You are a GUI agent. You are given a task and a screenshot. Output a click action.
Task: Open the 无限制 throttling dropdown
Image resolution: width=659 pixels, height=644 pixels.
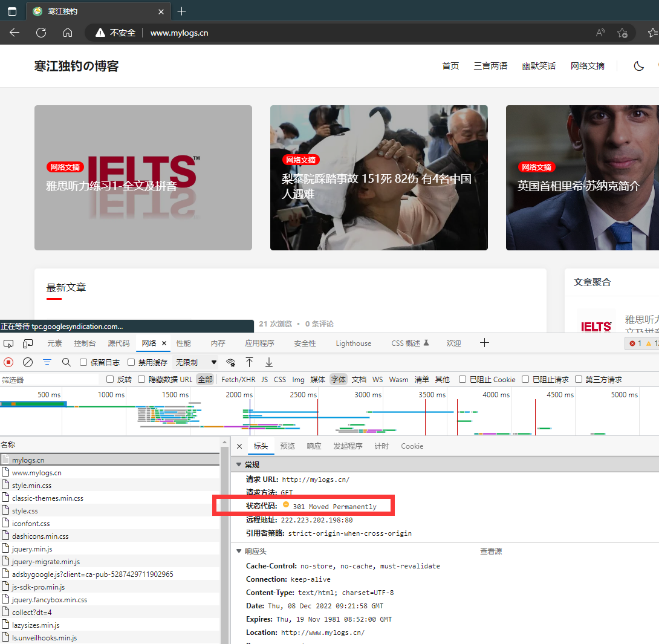coord(196,362)
